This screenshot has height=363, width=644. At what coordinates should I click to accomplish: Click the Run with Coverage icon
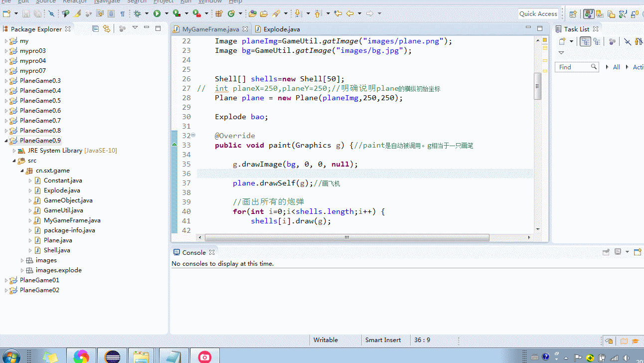pos(176,14)
